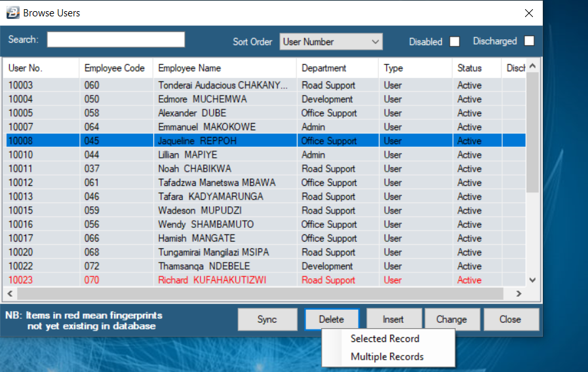
Task: Click Development department of Edmore MUCHEMWA
Action: point(327,100)
